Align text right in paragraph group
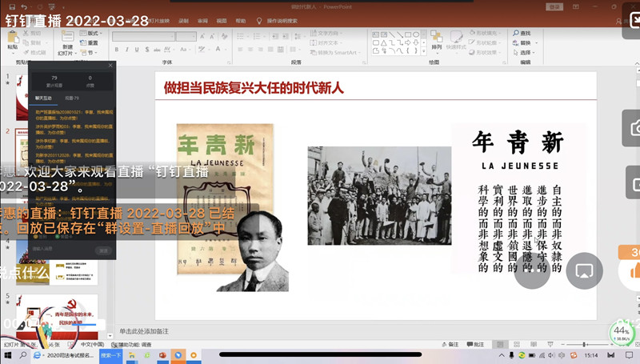The height and width of the screenshot is (364, 640). [x=261, y=50]
